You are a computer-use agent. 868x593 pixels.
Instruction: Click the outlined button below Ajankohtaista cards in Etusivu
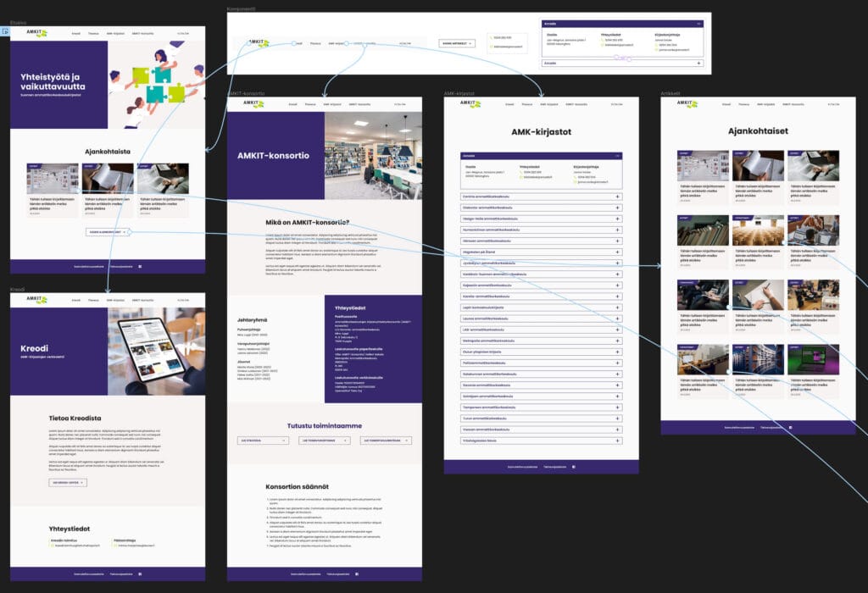click(108, 232)
